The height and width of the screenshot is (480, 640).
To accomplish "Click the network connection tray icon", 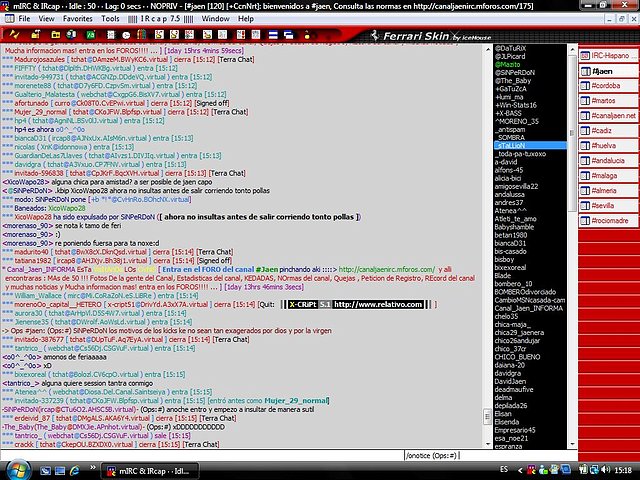I will [x=594, y=470].
